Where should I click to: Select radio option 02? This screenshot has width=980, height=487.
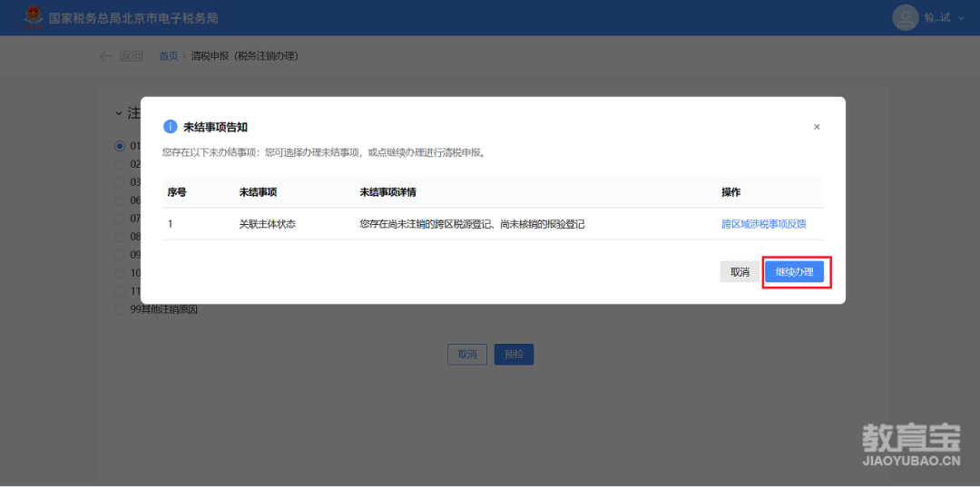(x=120, y=164)
